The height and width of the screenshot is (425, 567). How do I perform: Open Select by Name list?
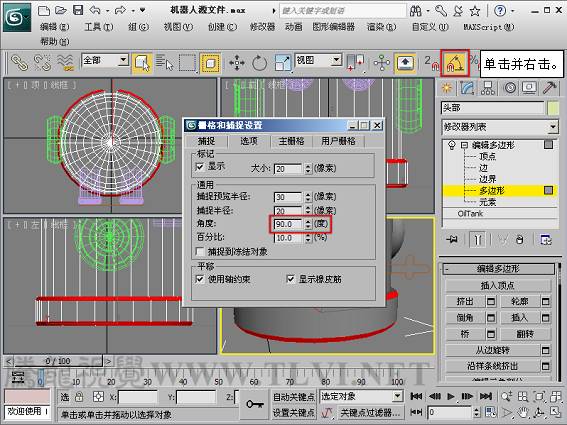[165, 63]
